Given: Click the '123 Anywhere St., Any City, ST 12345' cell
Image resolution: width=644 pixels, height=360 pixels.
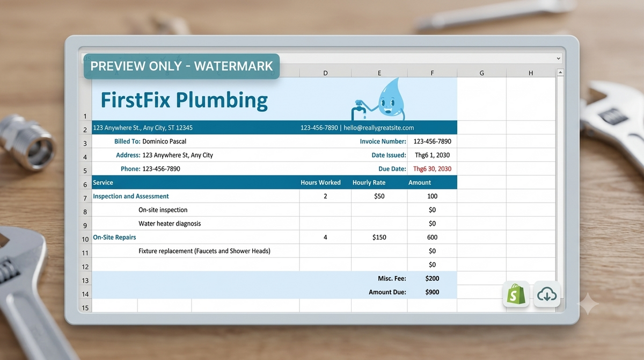Looking at the screenshot, I should pos(143,128).
